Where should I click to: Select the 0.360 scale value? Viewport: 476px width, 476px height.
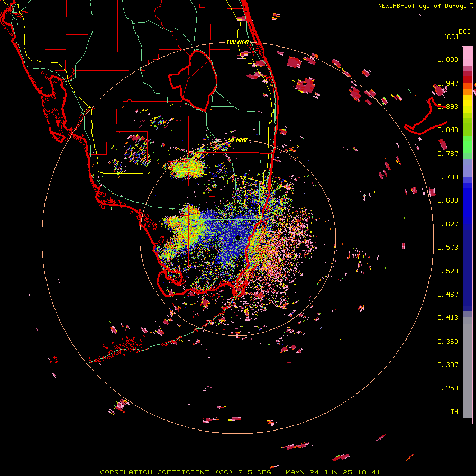448,342
